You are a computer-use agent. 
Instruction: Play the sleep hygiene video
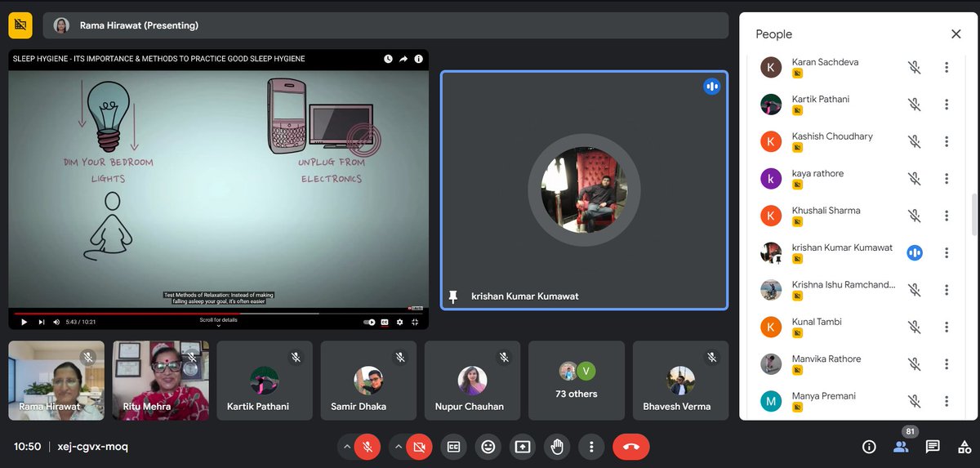coord(24,322)
